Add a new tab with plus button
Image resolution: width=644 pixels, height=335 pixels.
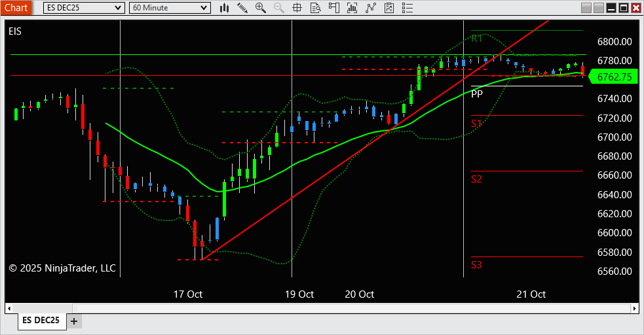pos(74,321)
